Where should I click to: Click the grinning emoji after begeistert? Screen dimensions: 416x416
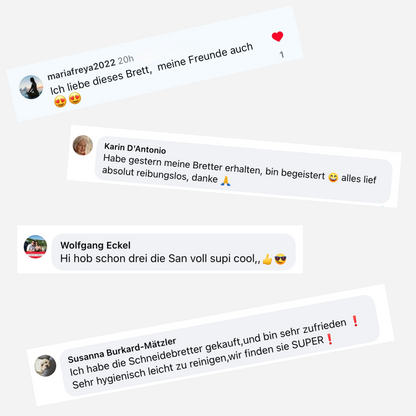tap(333, 177)
